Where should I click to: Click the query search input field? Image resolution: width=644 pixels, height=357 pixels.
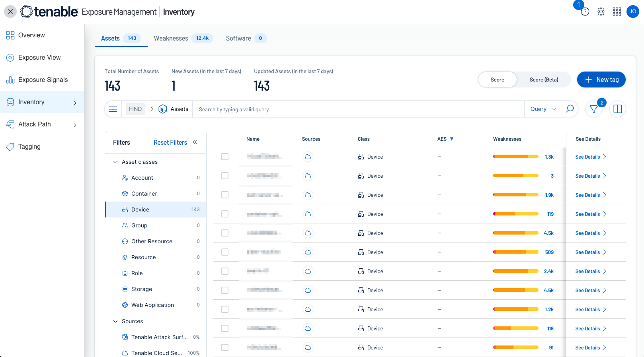[358, 109]
